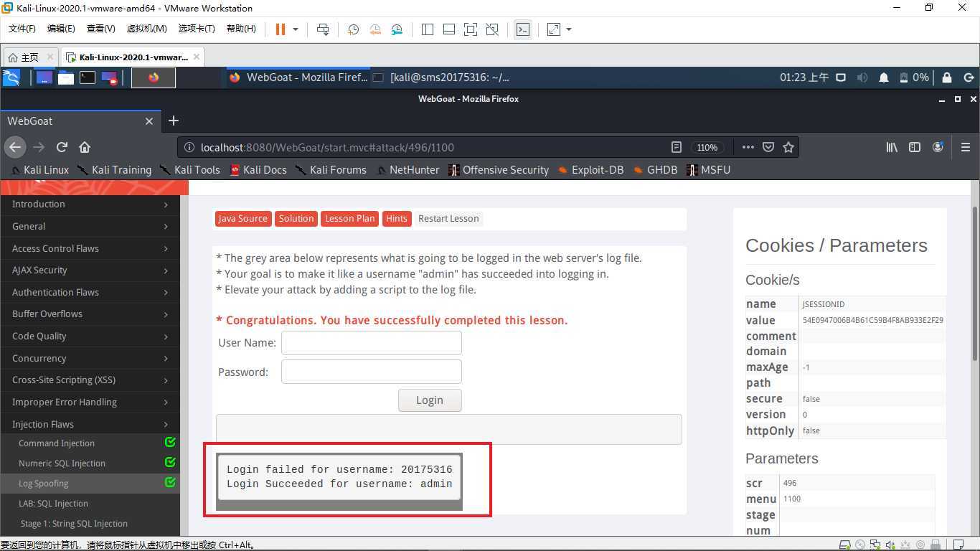The width and height of the screenshot is (980, 551).
Task: Switch the VMware Unity mode icon
Action: coord(492,29)
